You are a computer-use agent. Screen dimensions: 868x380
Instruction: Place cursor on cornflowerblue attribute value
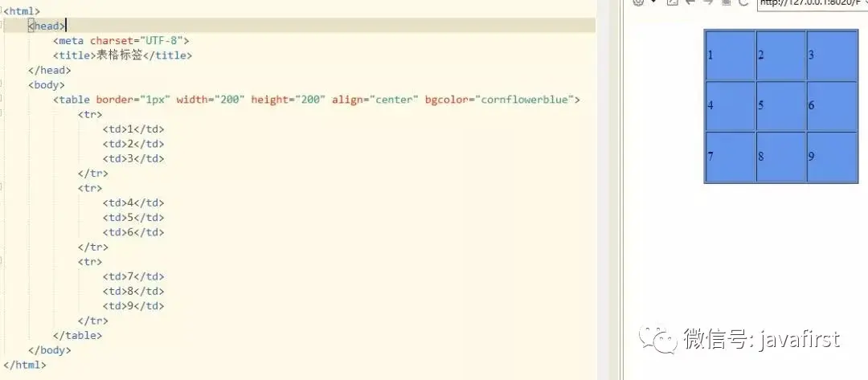click(x=525, y=100)
